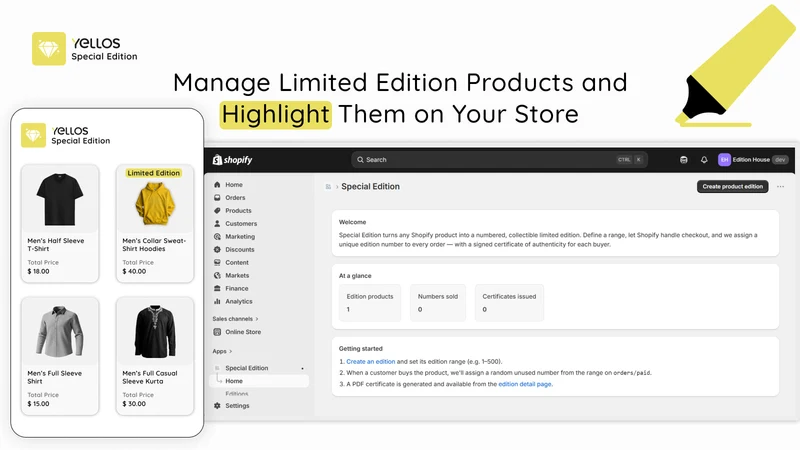Expand the Sales channels section
The width and height of the screenshot is (800, 450).
click(x=235, y=319)
